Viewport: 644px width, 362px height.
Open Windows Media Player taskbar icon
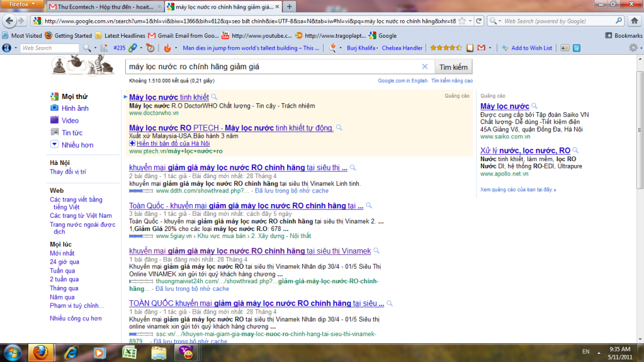[99, 353]
